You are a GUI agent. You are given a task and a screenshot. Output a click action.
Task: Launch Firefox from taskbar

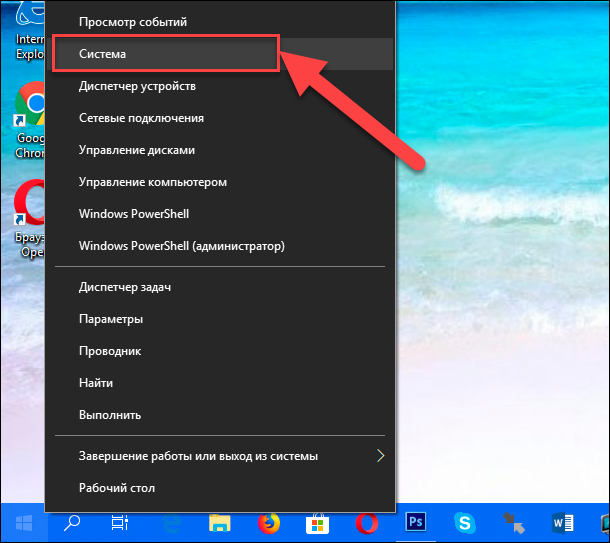tap(269, 523)
